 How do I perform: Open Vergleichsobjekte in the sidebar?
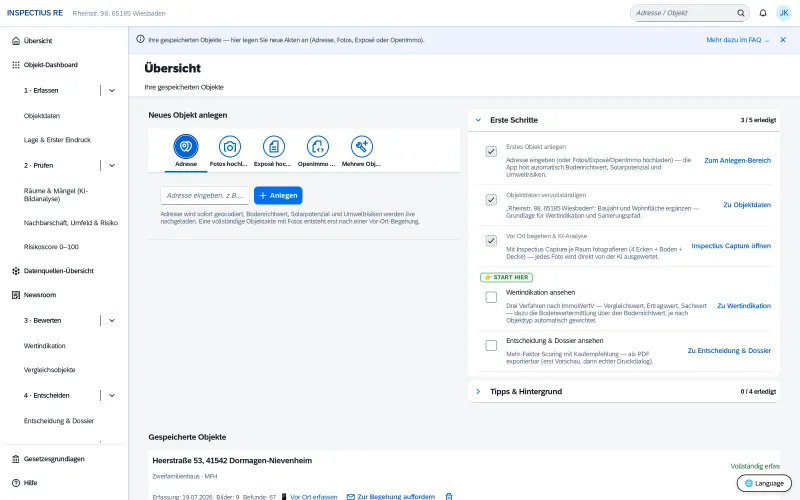tap(49, 370)
